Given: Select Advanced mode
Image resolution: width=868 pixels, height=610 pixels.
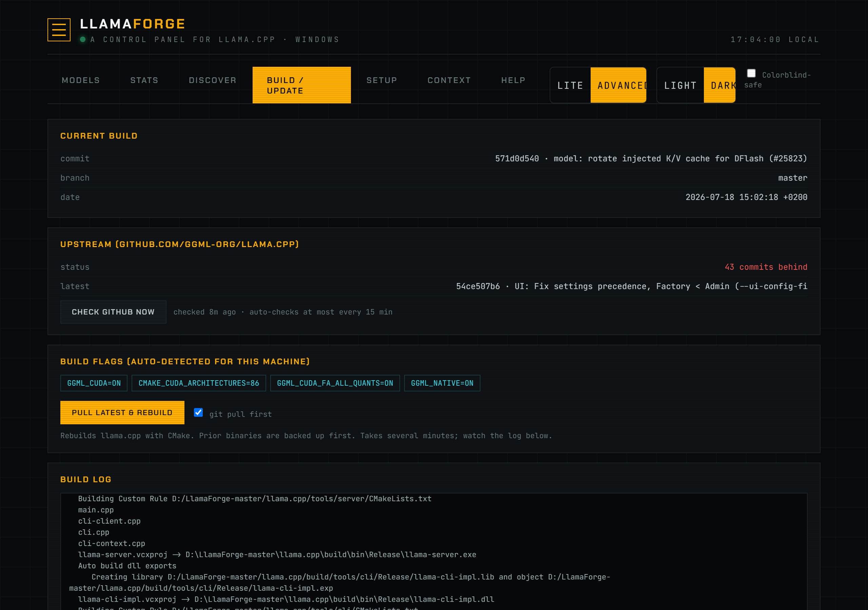Looking at the screenshot, I should pyautogui.click(x=618, y=85).
